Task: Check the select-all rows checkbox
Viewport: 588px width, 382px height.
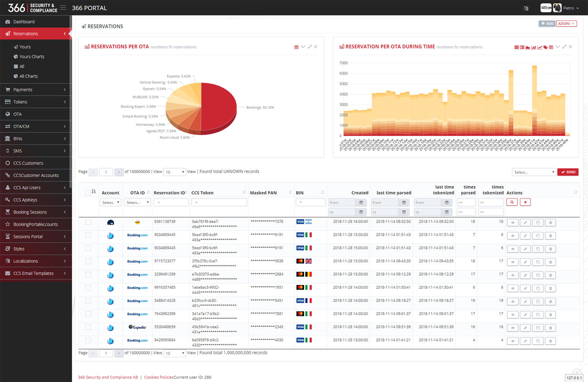Action: (88, 193)
